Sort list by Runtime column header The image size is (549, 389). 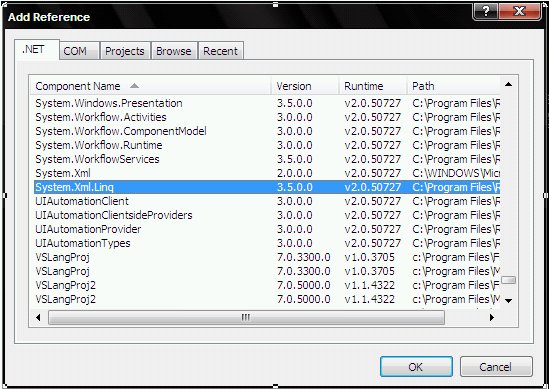pyautogui.click(x=373, y=86)
